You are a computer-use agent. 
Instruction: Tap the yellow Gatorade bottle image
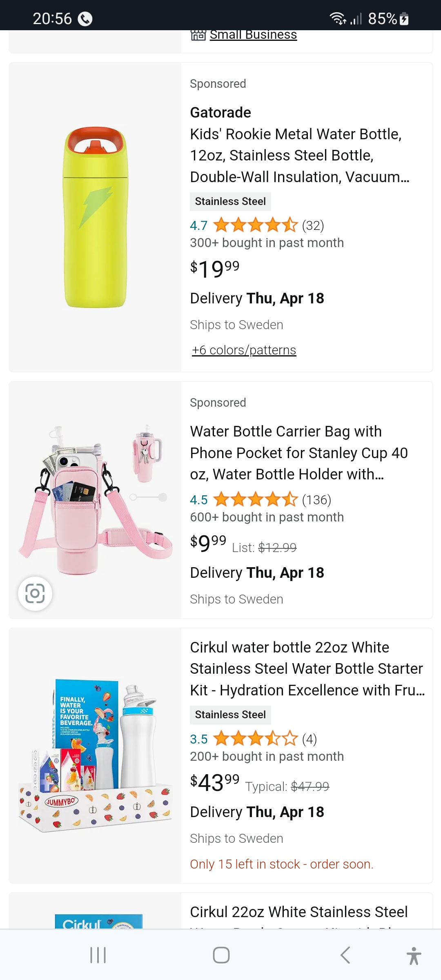[x=96, y=217]
